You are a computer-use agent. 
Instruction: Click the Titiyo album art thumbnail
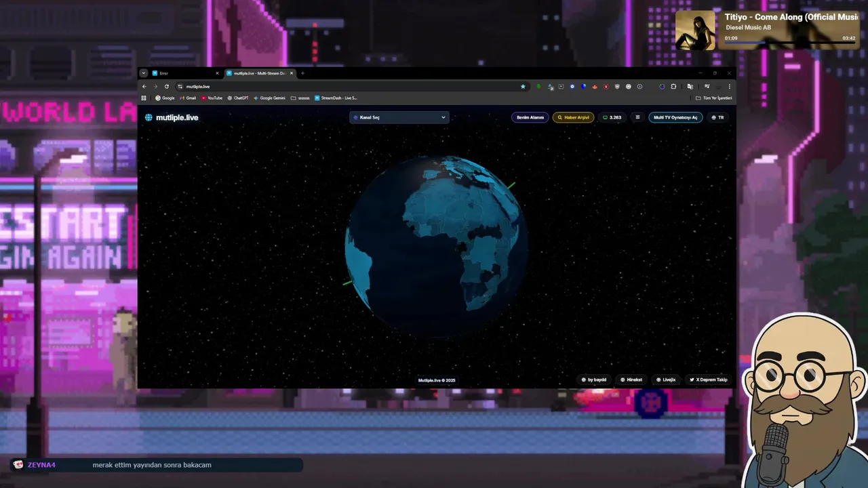pos(695,30)
